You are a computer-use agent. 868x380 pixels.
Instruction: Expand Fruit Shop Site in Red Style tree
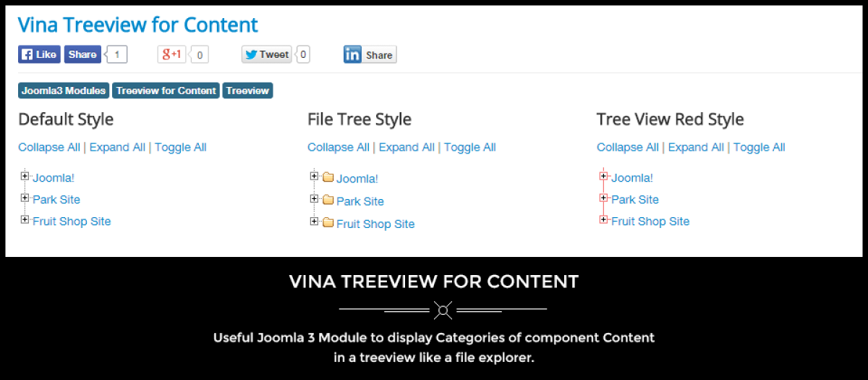[x=604, y=219]
